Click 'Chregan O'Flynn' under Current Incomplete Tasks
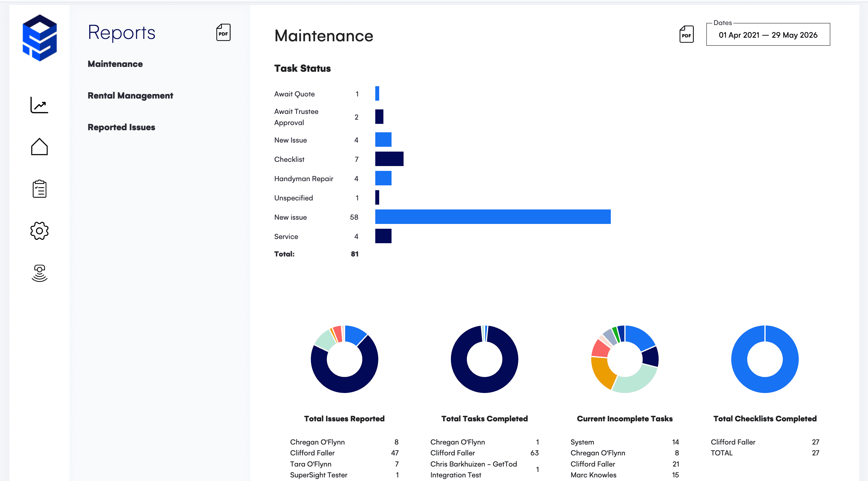The width and height of the screenshot is (868, 481). 598,453
